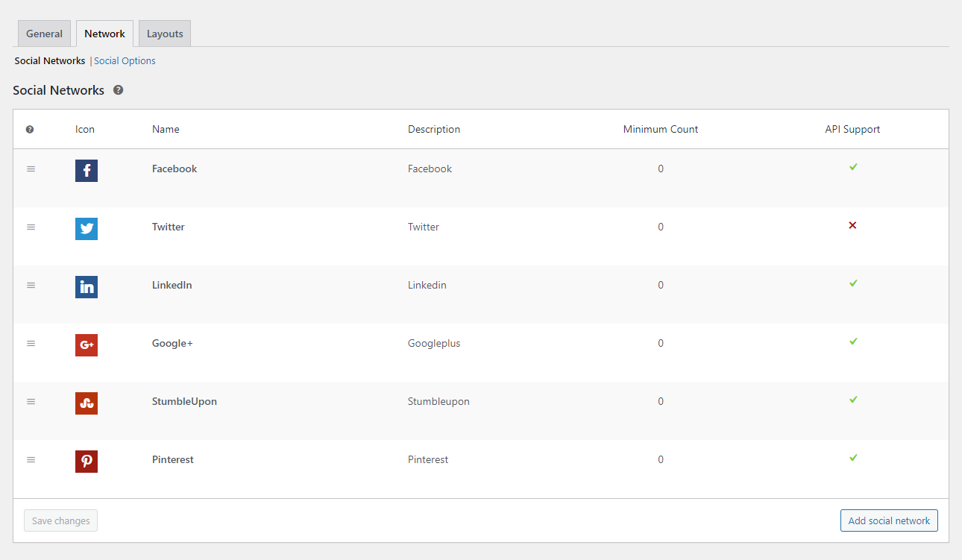
Task: Click the Google+ network icon
Action: tap(87, 345)
